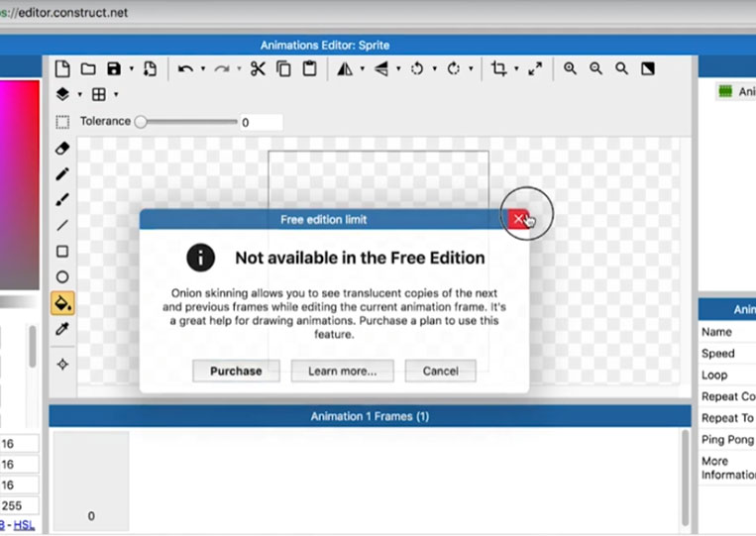This screenshot has width=756, height=536.
Task: Click the Reset zoom magnifier icon
Action: [x=622, y=69]
